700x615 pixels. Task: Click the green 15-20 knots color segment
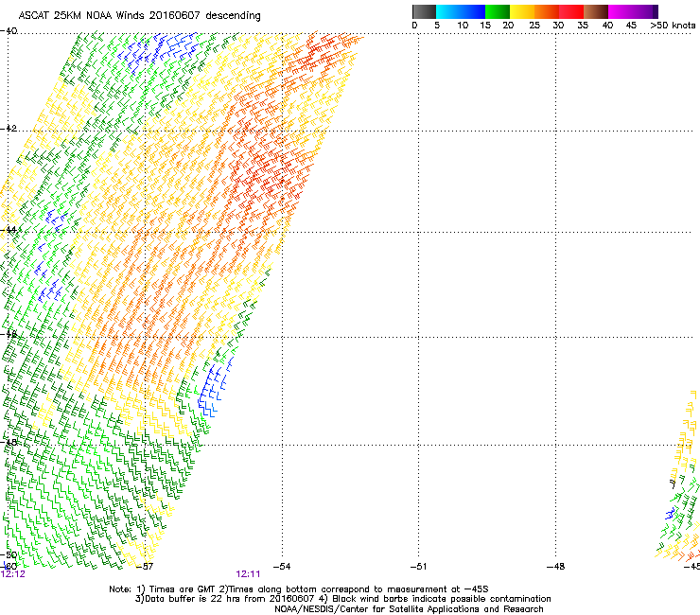tap(498, 11)
